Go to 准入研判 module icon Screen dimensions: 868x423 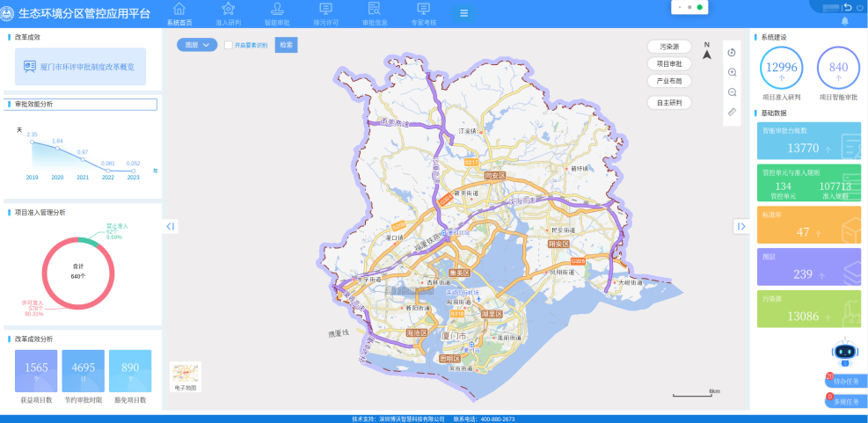229,9
